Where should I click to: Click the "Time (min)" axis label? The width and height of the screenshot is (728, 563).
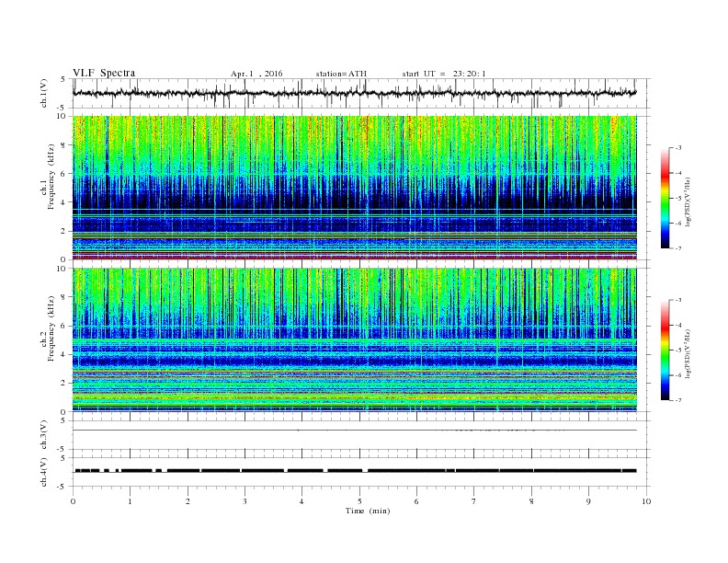368,511
